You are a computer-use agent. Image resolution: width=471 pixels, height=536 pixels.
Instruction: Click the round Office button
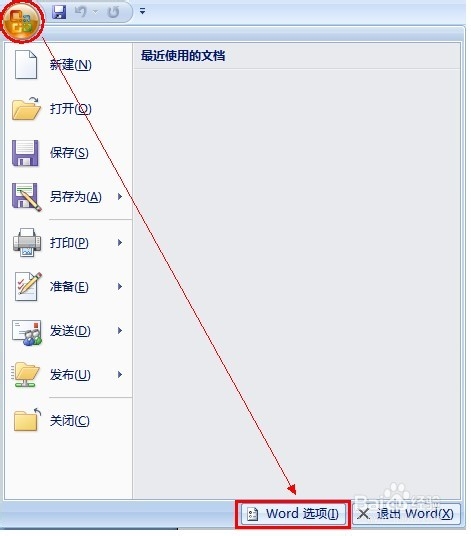[x=23, y=21]
